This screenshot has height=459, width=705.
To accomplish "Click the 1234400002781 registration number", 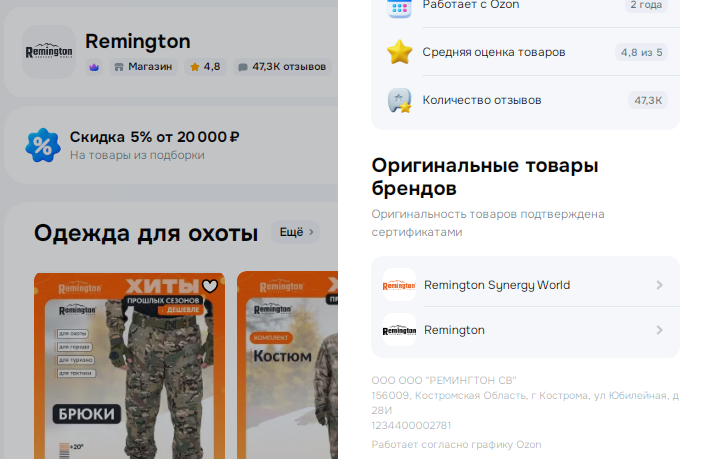I will (411, 425).
